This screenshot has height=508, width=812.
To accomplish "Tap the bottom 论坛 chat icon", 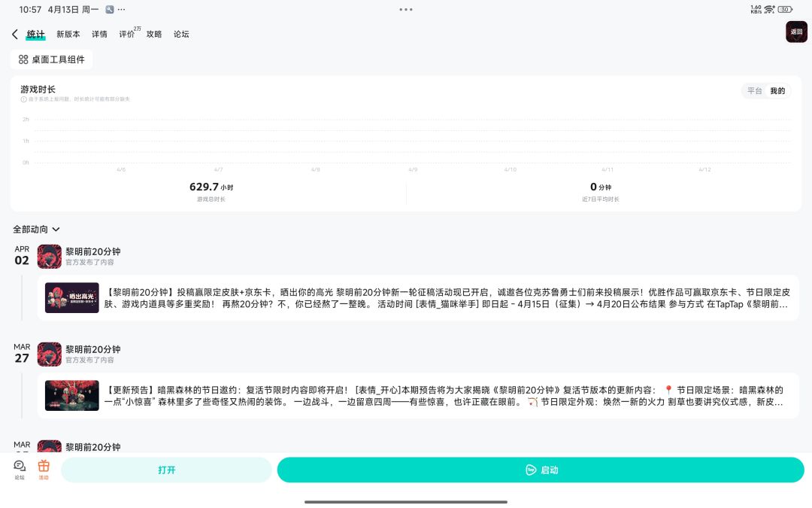I will [20, 470].
